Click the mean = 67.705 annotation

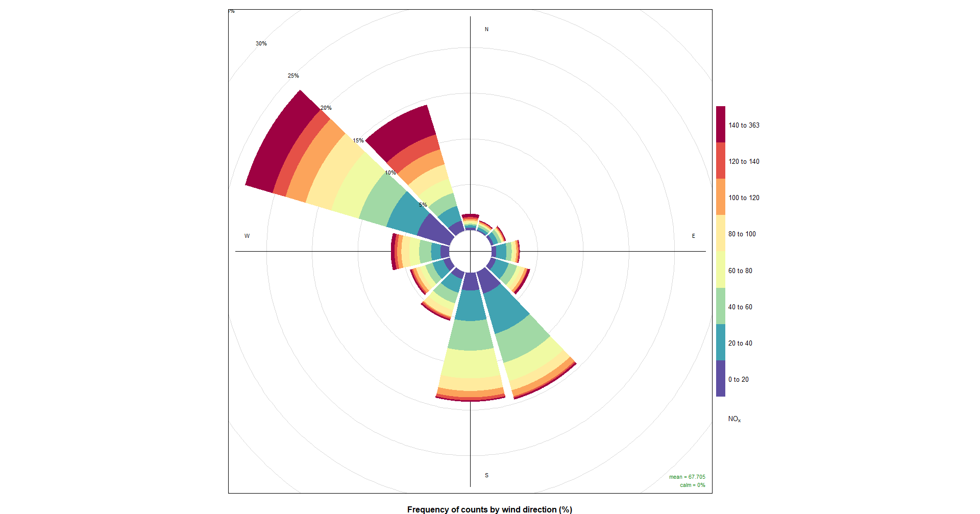click(687, 477)
